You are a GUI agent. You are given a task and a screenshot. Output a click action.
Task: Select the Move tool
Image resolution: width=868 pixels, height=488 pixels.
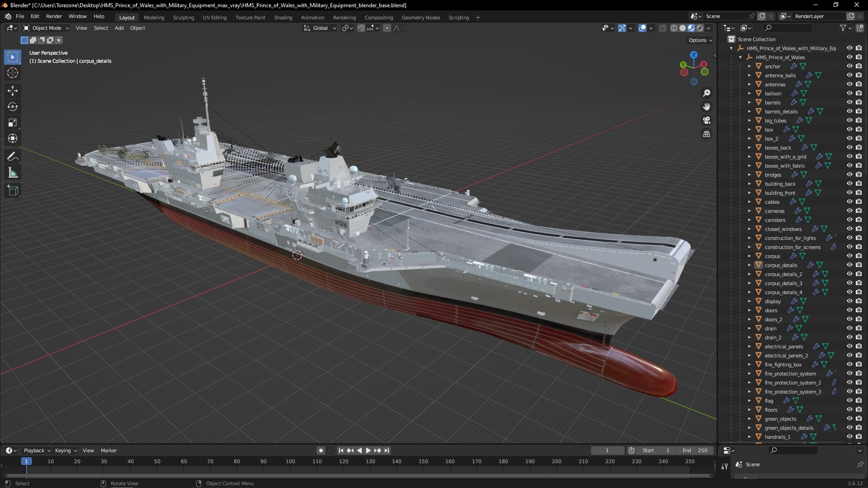pyautogui.click(x=13, y=91)
